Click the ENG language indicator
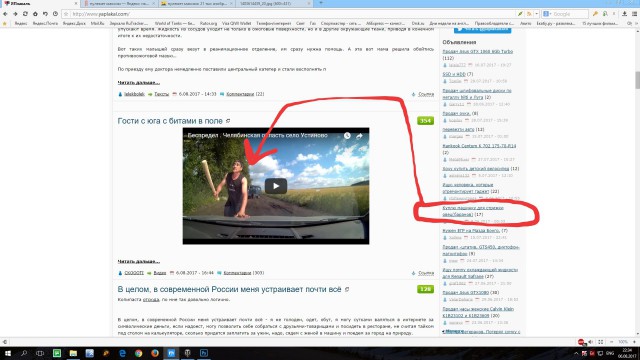Viewport: 640px width, 360px height. [610, 353]
